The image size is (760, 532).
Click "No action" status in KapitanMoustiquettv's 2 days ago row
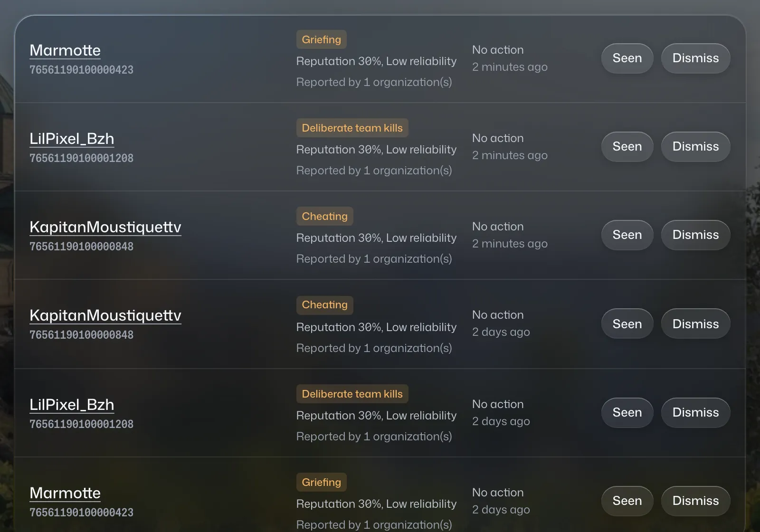coord(498,315)
